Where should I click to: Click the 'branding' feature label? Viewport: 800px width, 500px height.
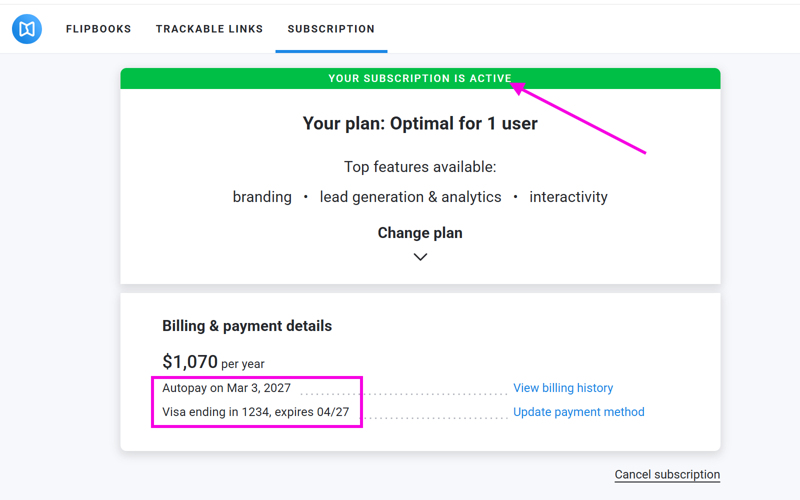click(x=262, y=197)
